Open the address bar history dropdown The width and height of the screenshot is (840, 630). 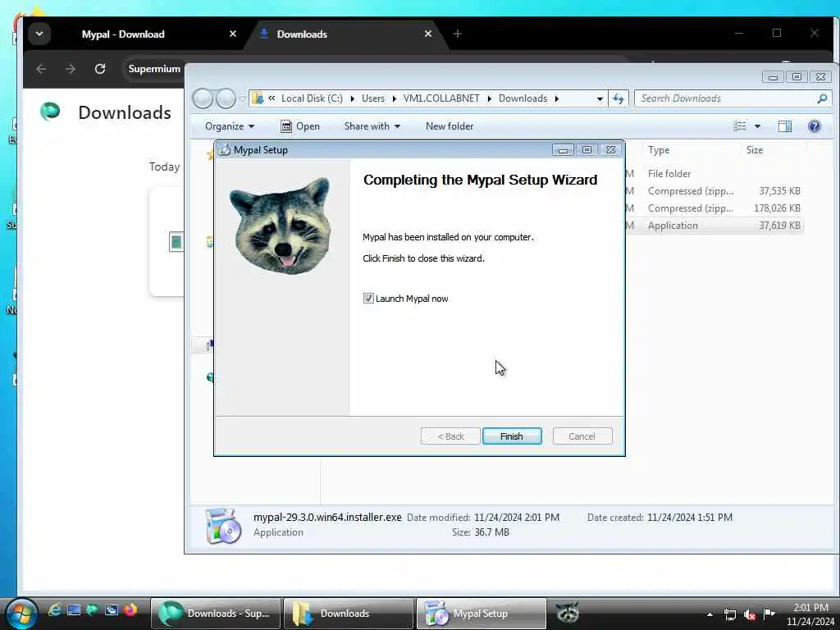coord(600,98)
